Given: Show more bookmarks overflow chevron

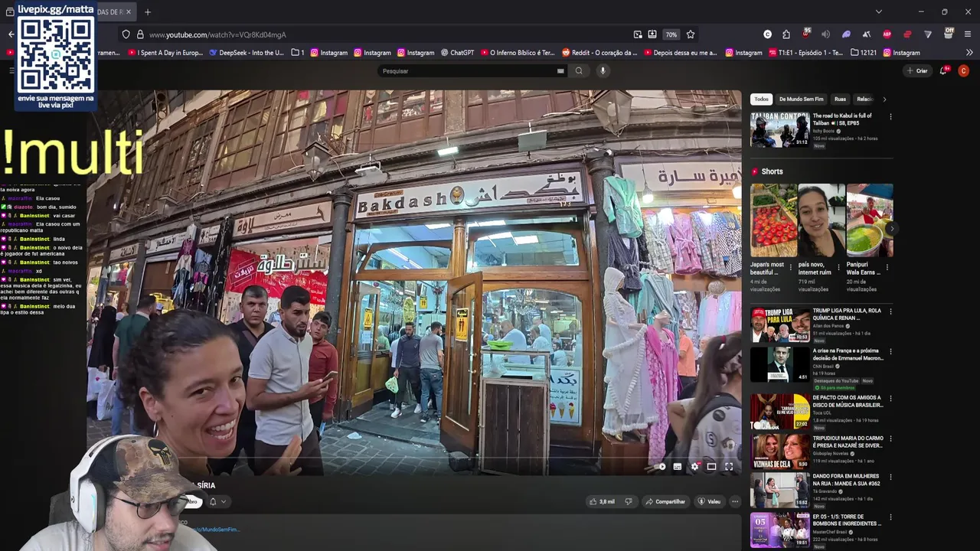Looking at the screenshot, I should [969, 53].
